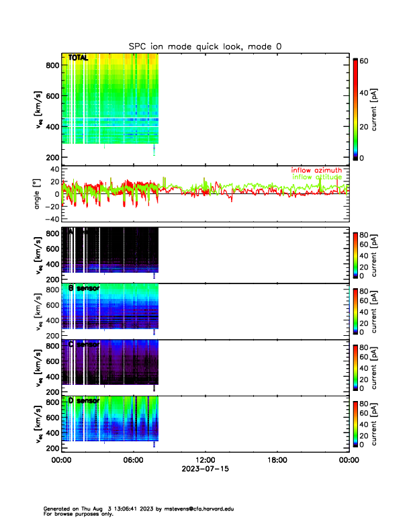Image resolution: width=411 pixels, height=532 pixels.
Task: Click the 'SPC ion mode quick look' title
Action: coord(205,46)
